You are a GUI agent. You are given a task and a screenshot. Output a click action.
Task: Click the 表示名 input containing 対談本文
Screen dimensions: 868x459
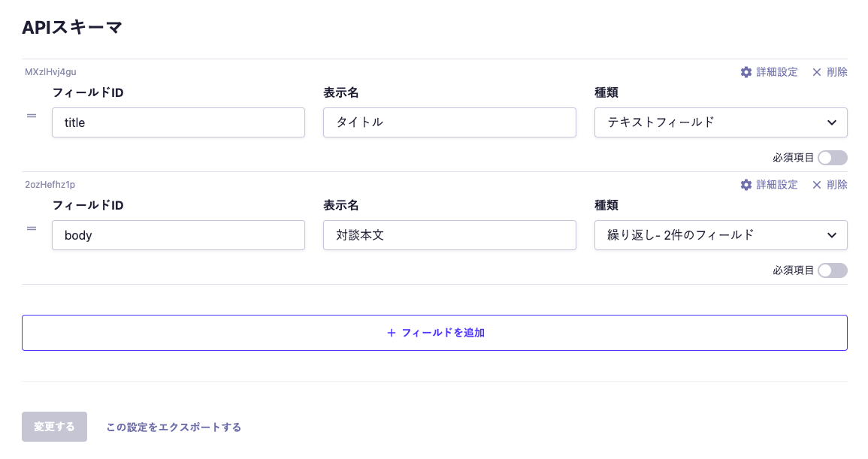[x=449, y=235]
